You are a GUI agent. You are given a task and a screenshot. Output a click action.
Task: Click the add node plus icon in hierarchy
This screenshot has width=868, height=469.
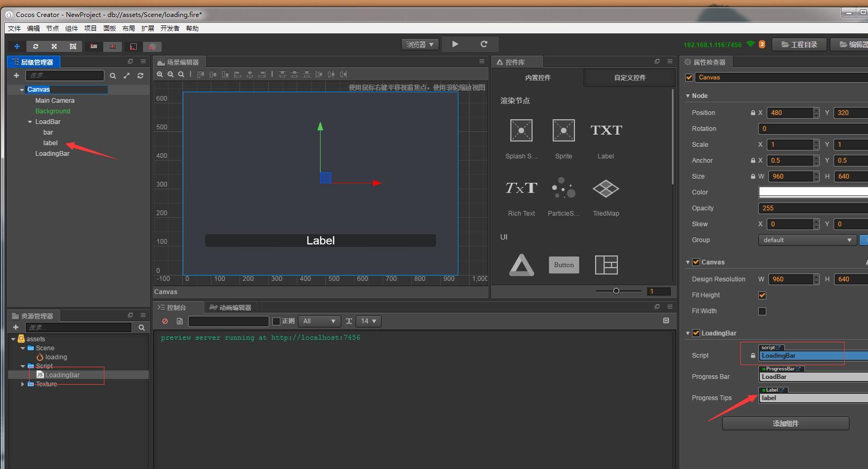(x=16, y=75)
